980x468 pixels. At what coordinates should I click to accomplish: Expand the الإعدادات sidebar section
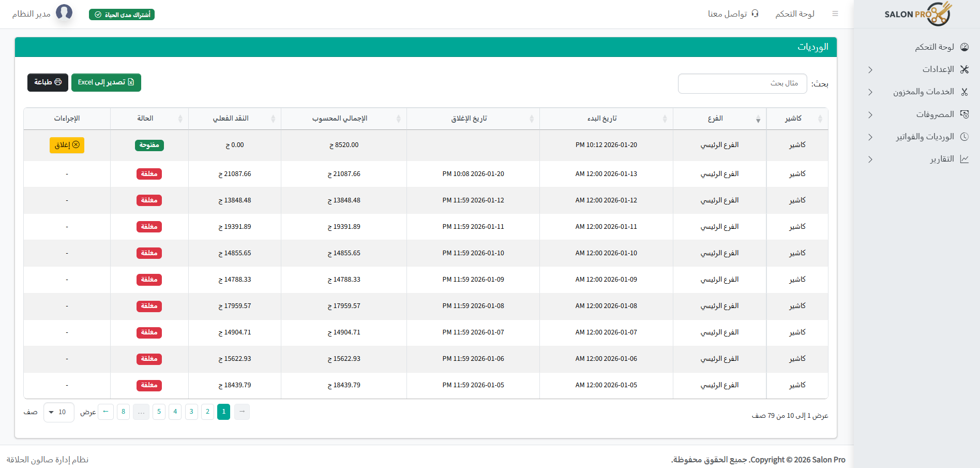point(870,69)
